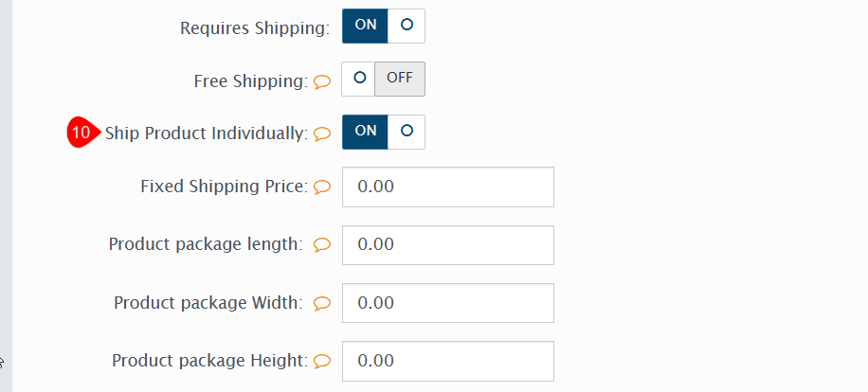Focus the Product package length input
Screen dimensions: 868x392
(x=447, y=245)
